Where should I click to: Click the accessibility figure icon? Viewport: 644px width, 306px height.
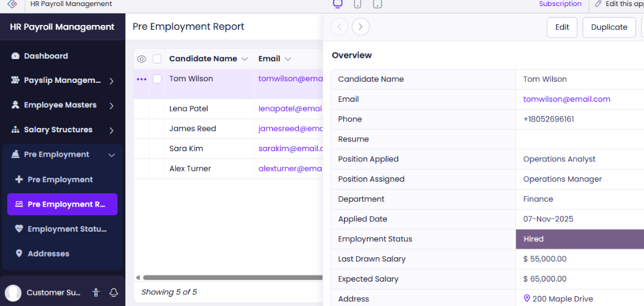click(x=96, y=293)
